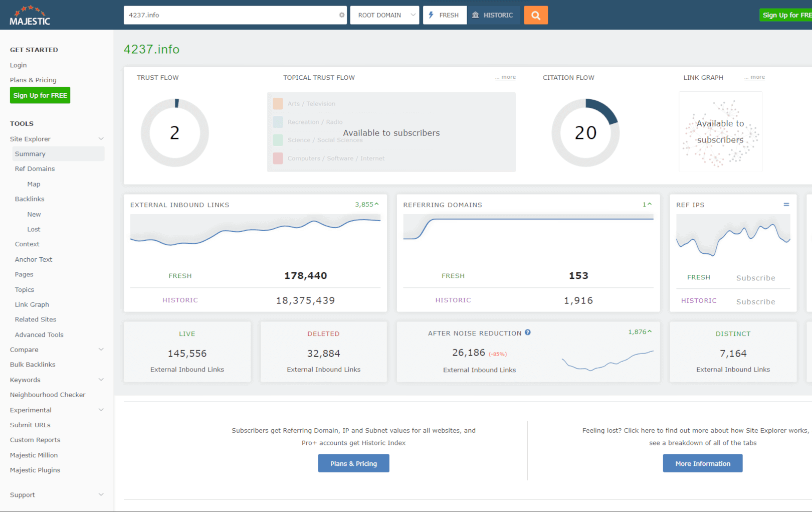This screenshot has height=512, width=812.
Task: Click the After Noise Reduction info icon
Action: coord(528,332)
